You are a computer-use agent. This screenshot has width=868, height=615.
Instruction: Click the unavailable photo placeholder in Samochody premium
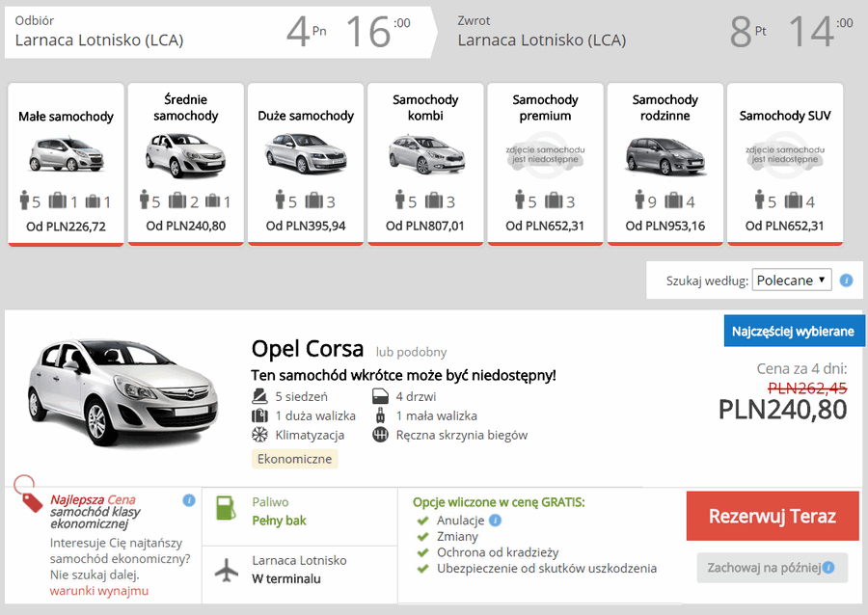[545, 155]
